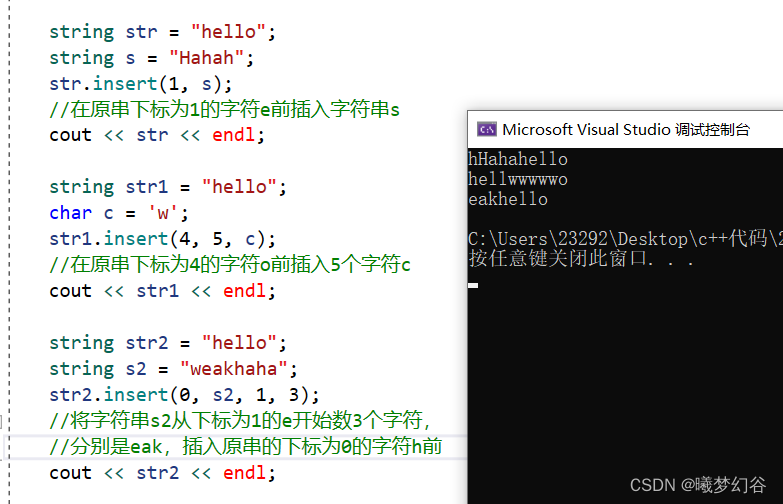Screen dimensions: 783x504
Task: Click console output hHahahello
Action: tap(518, 159)
